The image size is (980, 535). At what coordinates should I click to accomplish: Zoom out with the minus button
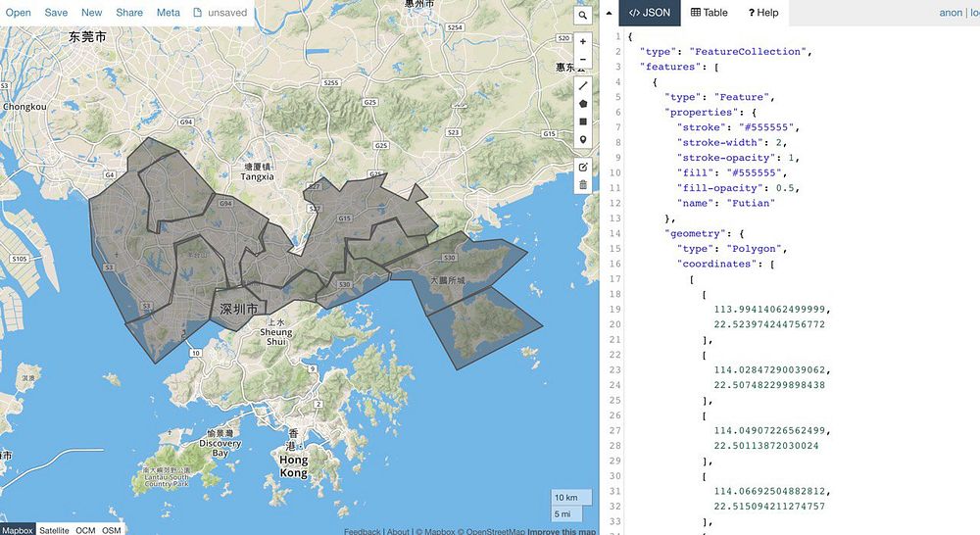pyautogui.click(x=582, y=60)
